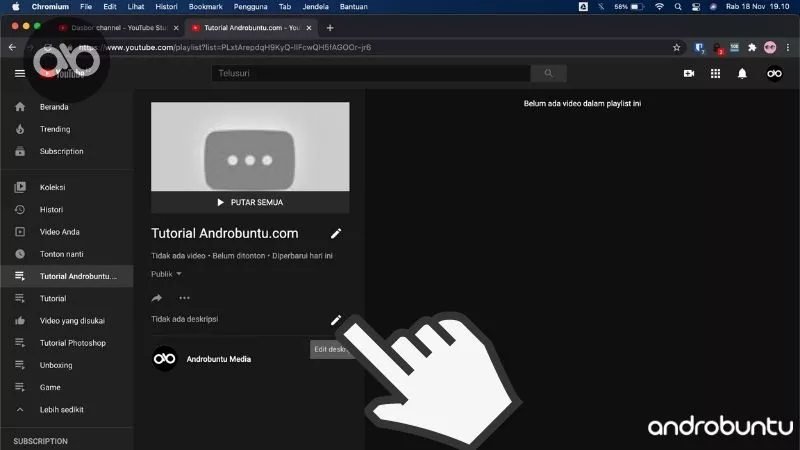Open the Game playlist

pos(67,388)
